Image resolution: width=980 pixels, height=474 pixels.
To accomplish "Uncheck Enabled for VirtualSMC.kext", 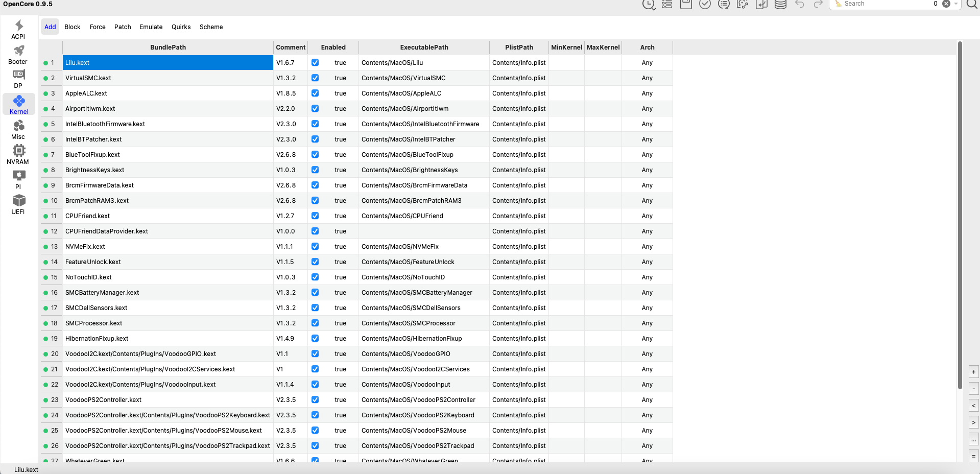I will [315, 78].
